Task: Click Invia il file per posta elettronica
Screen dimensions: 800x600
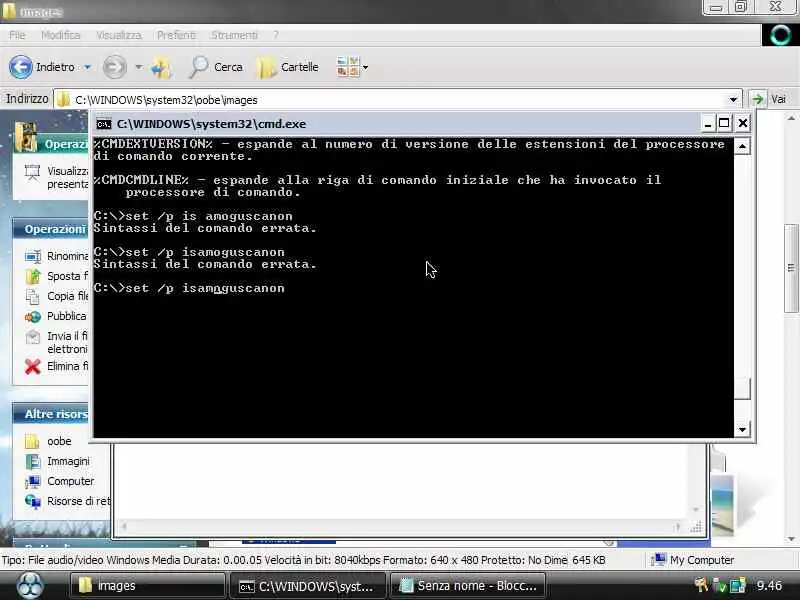Action: coord(57,342)
